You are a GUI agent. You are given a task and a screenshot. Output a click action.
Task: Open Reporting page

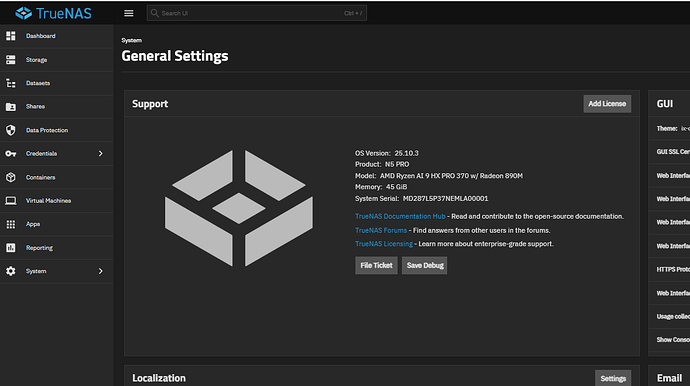(x=56, y=248)
